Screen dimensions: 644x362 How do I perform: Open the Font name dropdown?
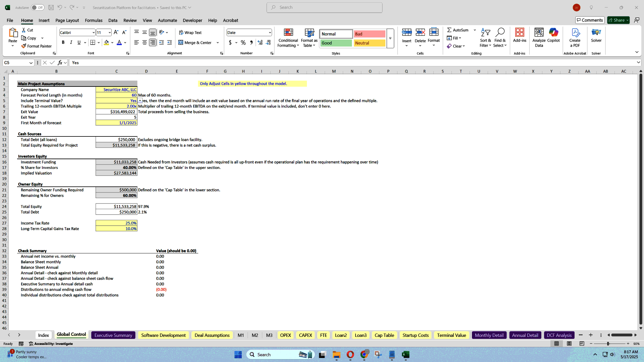pos(93,33)
